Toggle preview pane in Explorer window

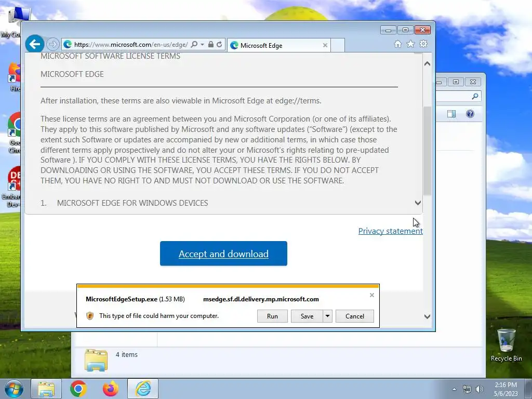coord(451,114)
